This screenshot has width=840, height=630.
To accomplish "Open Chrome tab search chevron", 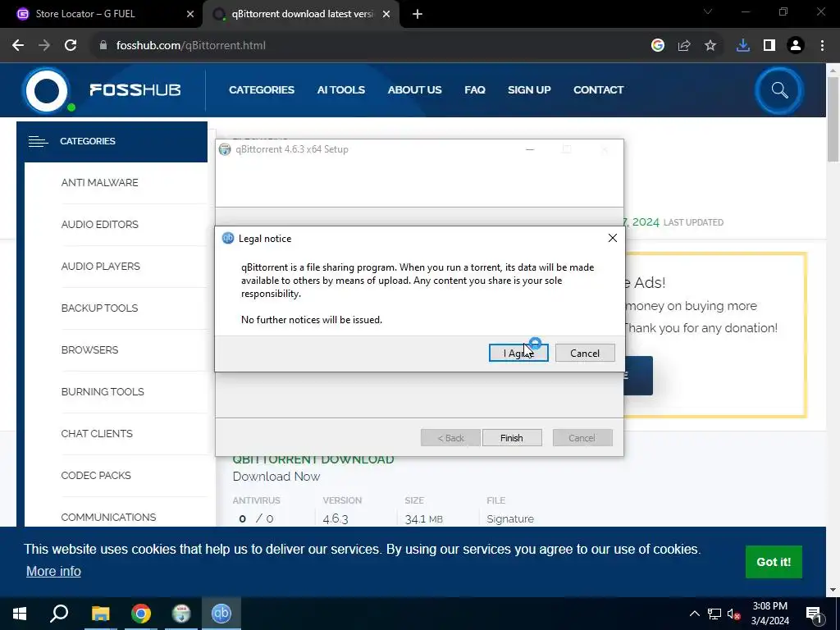I will (x=707, y=11).
